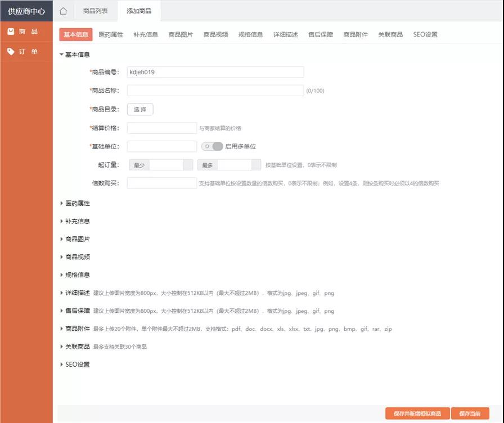Expand the 补充信息 section

click(x=75, y=221)
